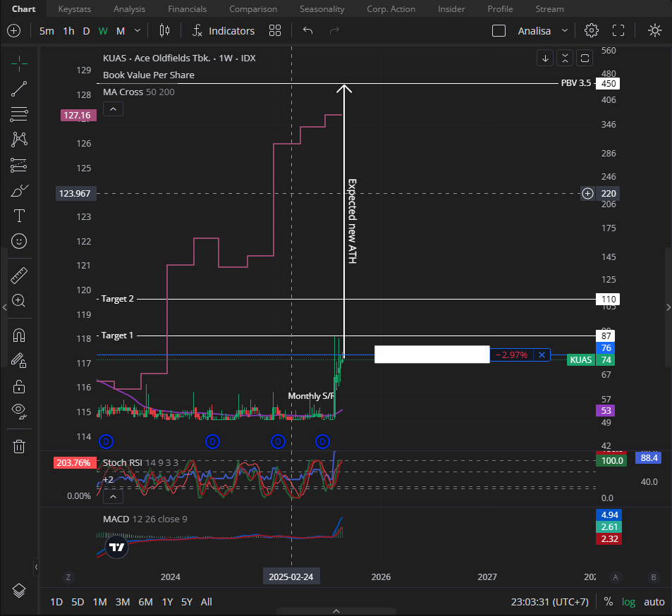Undo the last chart action

[307, 31]
